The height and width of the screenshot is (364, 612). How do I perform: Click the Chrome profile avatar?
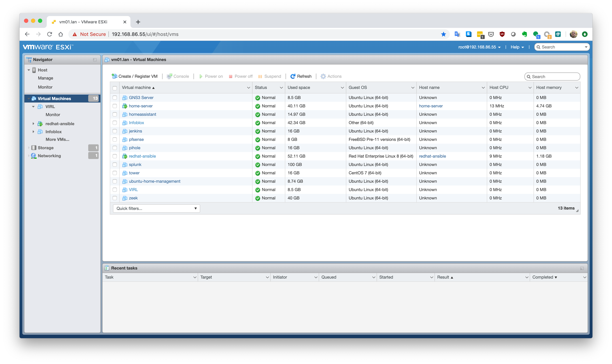pyautogui.click(x=573, y=34)
